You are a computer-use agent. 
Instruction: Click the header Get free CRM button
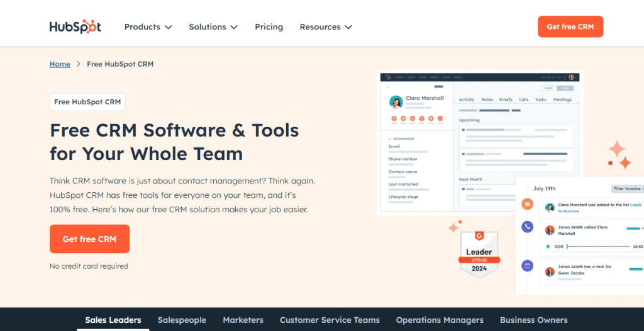pyautogui.click(x=570, y=26)
